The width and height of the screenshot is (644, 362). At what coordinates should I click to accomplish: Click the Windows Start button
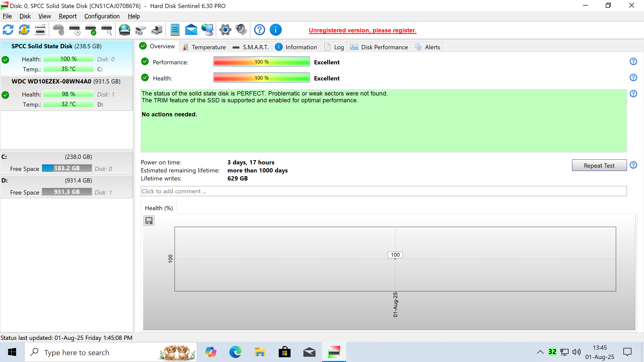(x=12, y=352)
